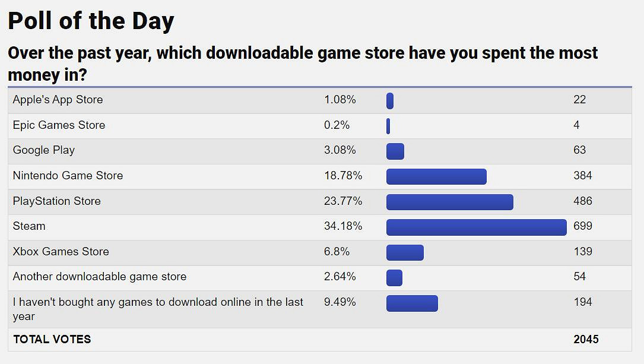Click Steam's 34.18% percentage

343,226
